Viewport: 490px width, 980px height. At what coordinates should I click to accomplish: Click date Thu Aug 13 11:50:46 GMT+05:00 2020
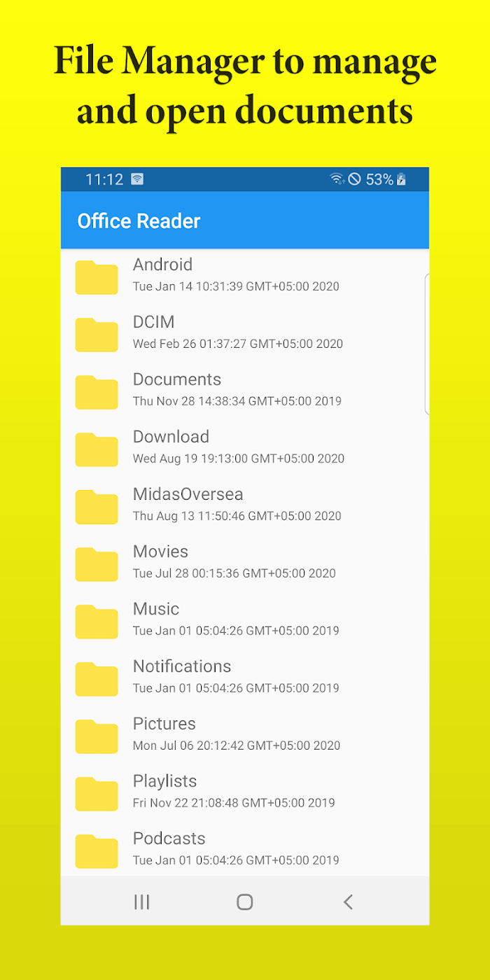[x=237, y=516]
